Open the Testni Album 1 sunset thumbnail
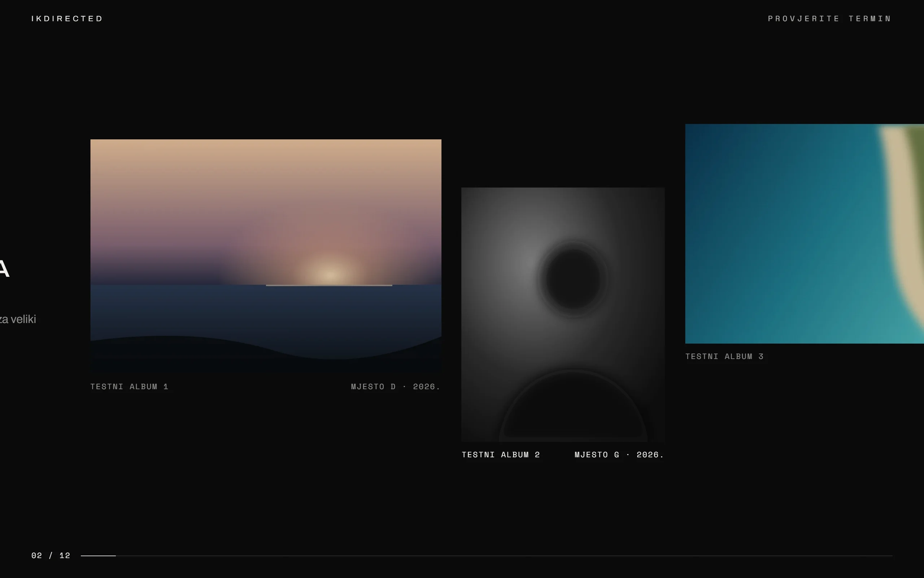The image size is (924, 578). tap(266, 256)
